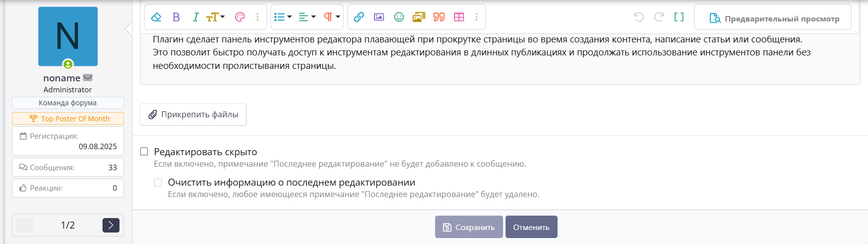Check 'Очистить информацию о последнем редактировании'
Viewport: 868px width, 244px height.
[x=158, y=183]
